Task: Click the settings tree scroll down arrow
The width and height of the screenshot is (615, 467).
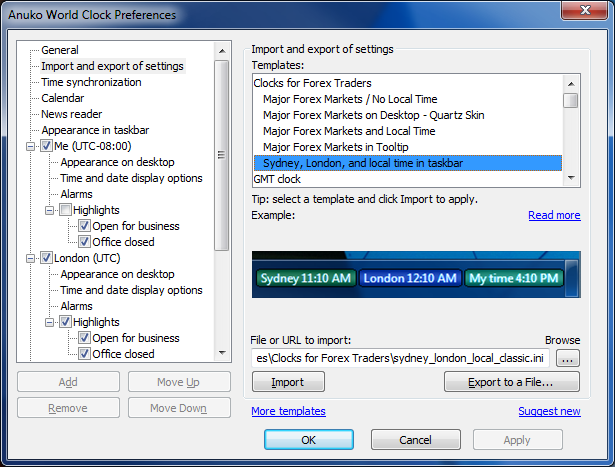Action: pos(222,353)
